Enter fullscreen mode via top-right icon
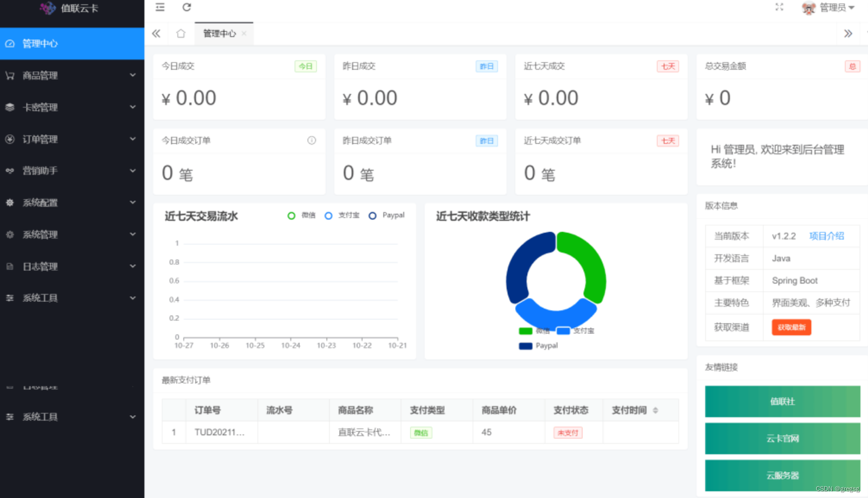868x498 pixels. 779,7
